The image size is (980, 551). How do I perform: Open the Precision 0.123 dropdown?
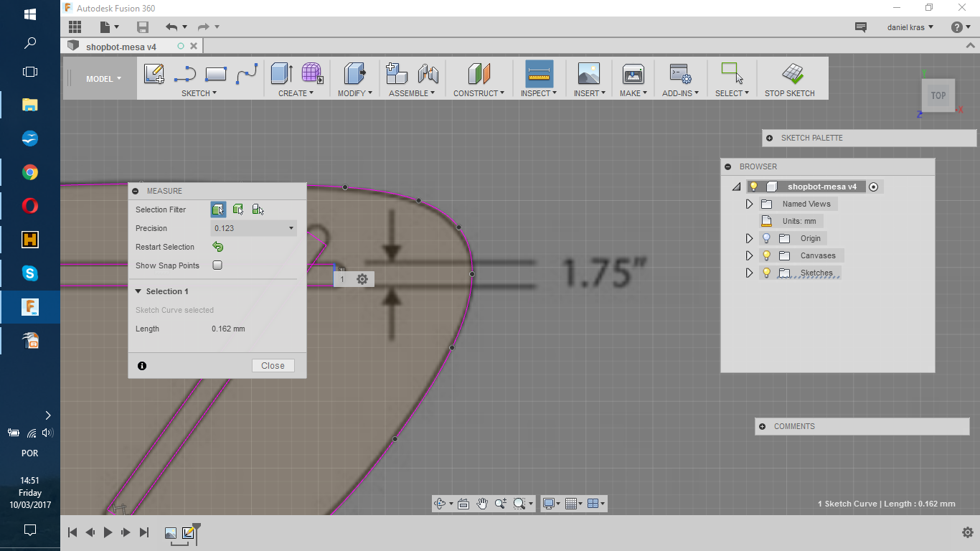[254, 228]
